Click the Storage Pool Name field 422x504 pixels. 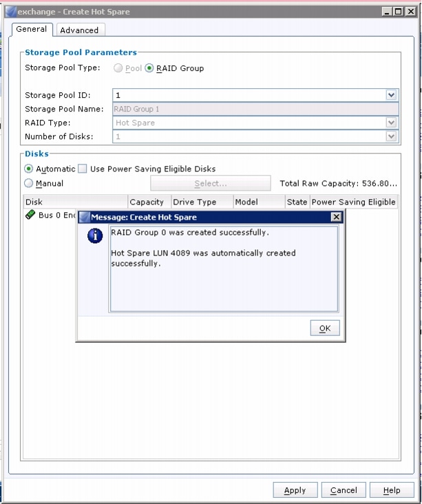point(255,109)
